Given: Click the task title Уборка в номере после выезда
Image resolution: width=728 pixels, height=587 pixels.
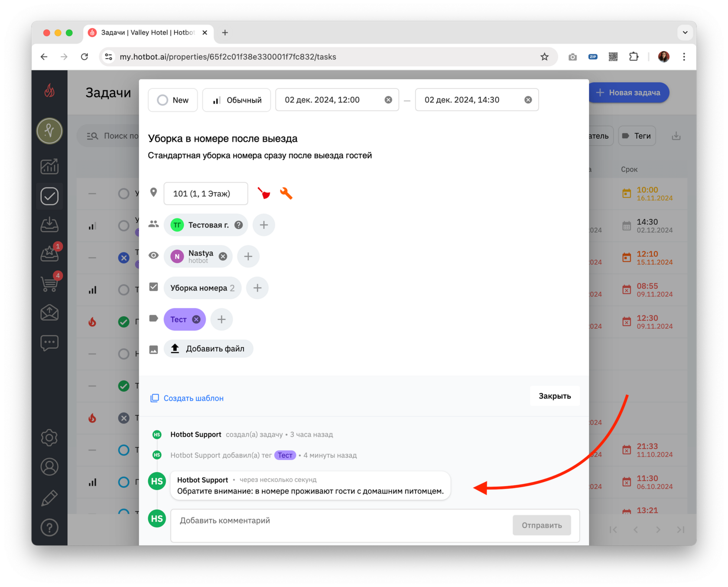Looking at the screenshot, I should tap(223, 139).
